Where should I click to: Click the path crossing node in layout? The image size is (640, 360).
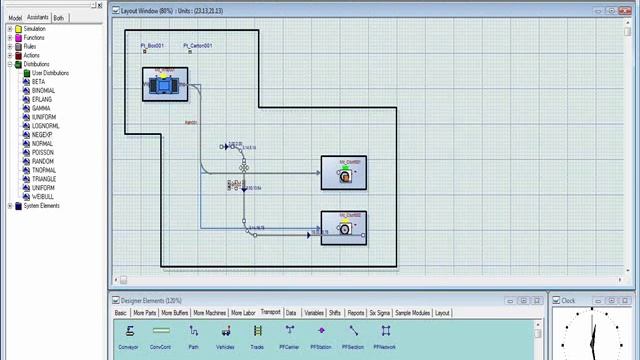pyautogui.click(x=244, y=167)
